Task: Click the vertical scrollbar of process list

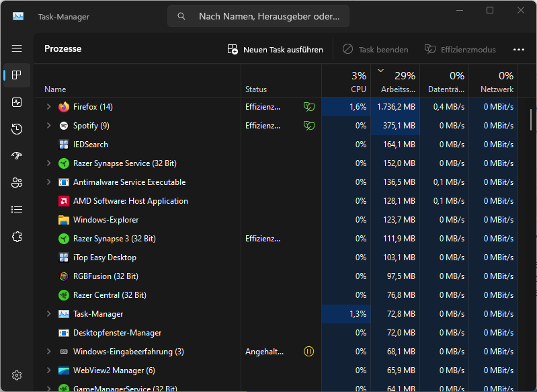Action: (531, 120)
